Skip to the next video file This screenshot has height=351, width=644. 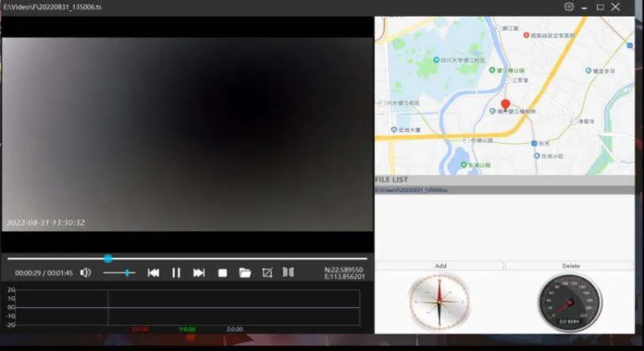click(x=199, y=272)
